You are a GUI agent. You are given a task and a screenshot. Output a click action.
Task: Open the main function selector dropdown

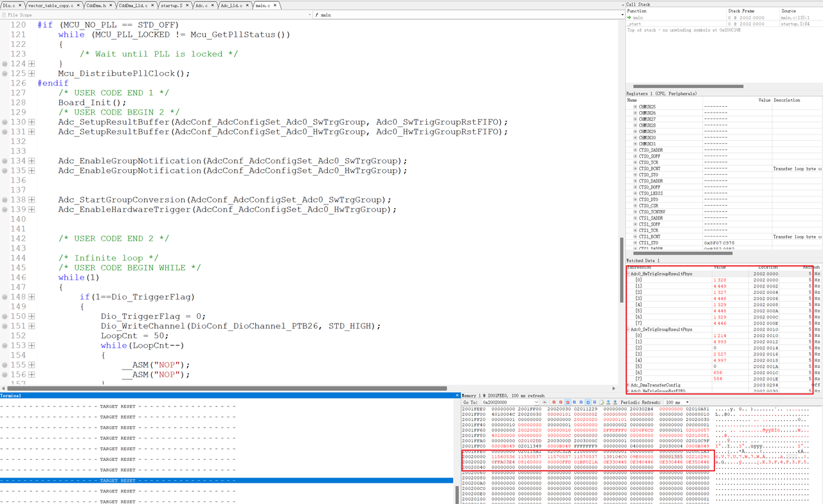[x=622, y=14]
